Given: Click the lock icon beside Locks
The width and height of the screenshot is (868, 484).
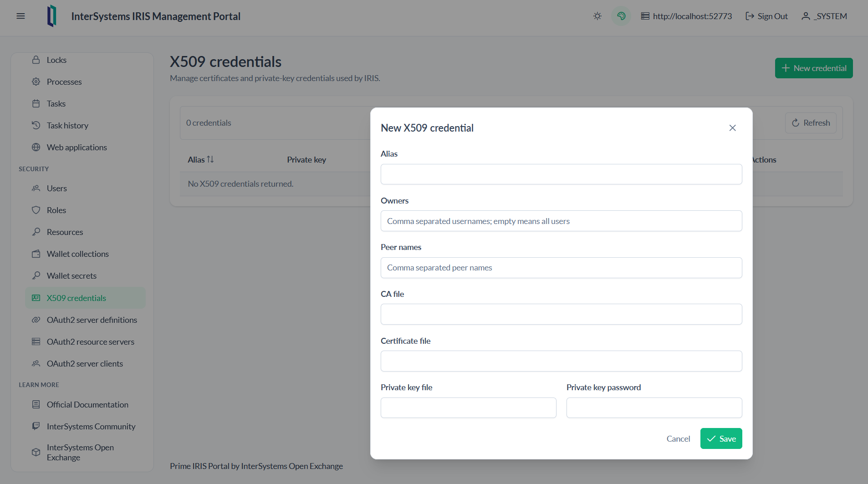Looking at the screenshot, I should (36, 60).
